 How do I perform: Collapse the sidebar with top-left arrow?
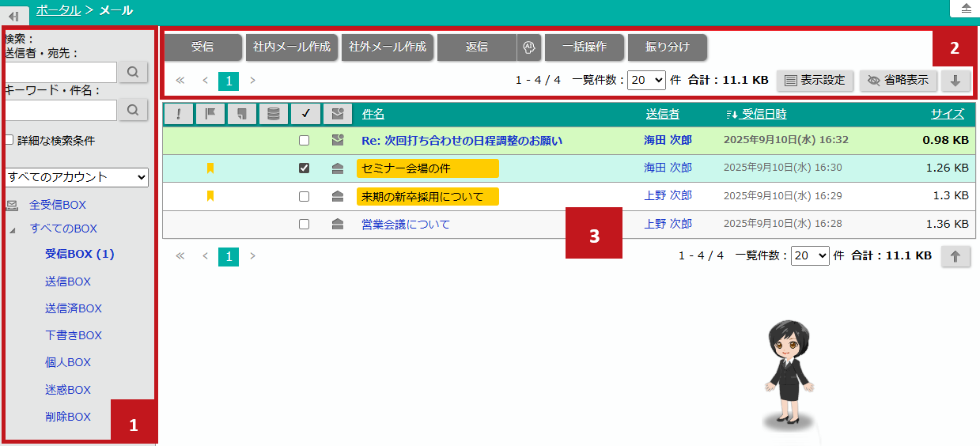[14, 15]
